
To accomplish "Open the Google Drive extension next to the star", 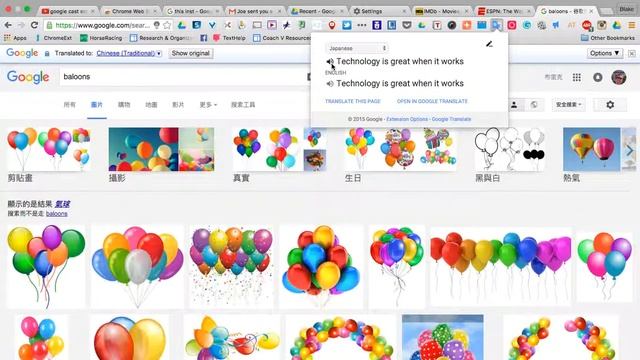I will [x=182, y=25].
